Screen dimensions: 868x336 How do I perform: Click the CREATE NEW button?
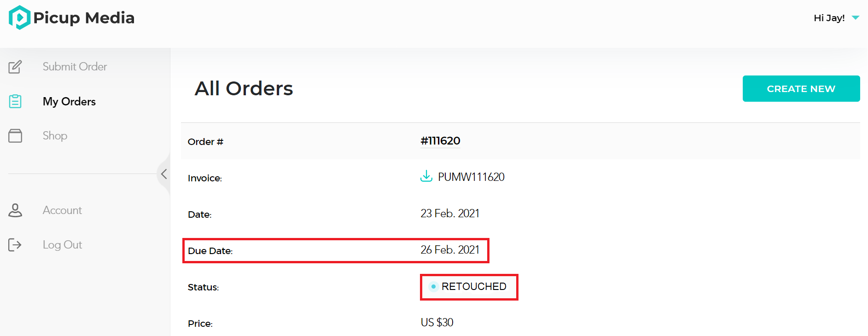[801, 88]
